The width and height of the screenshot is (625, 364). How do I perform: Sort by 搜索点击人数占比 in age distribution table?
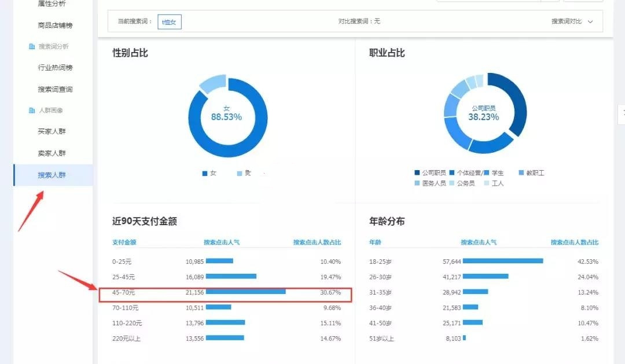[x=574, y=242]
